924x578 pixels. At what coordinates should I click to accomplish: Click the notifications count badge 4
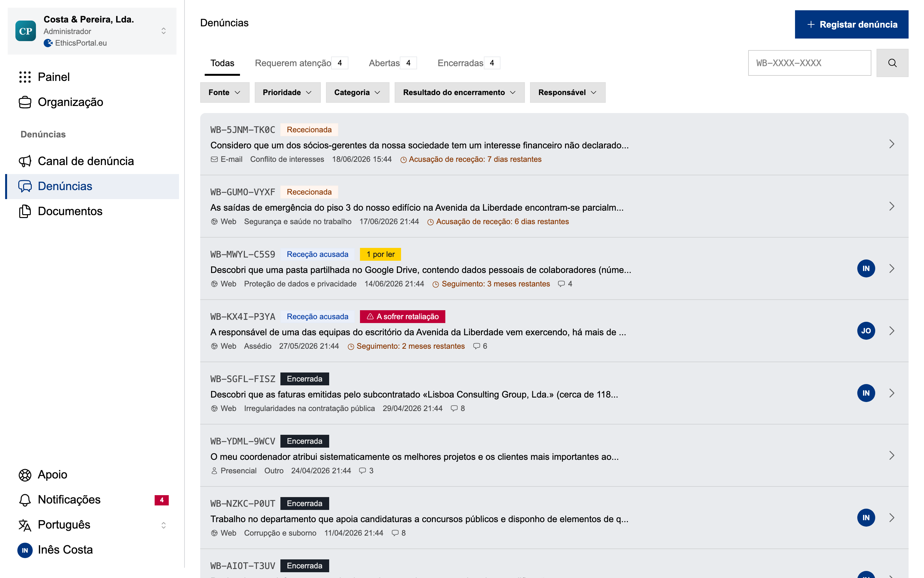161,500
